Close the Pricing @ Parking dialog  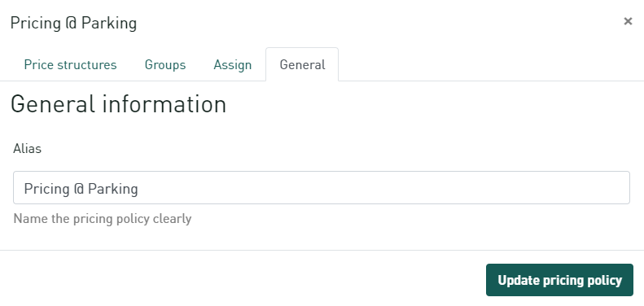(628, 21)
